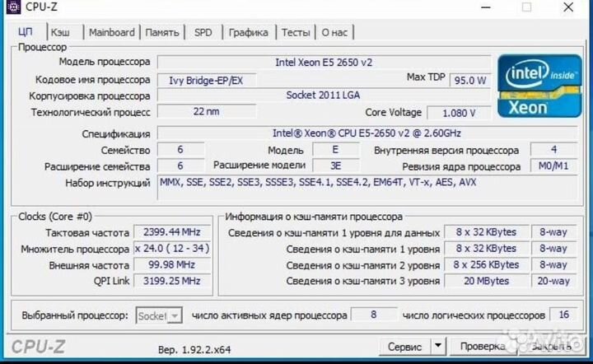
Task: Select the active cores count 8
Action: [x=374, y=315]
